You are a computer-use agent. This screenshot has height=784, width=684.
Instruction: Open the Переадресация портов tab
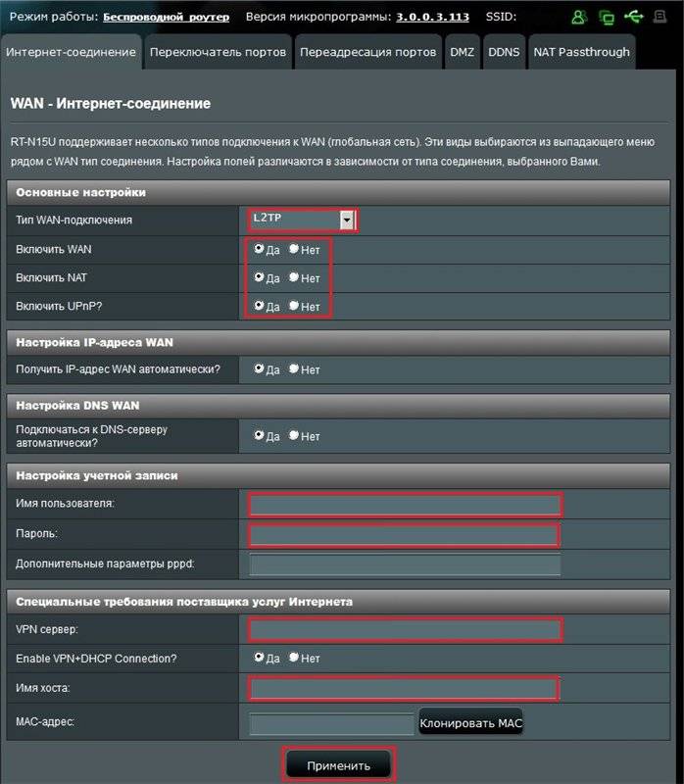(x=367, y=52)
